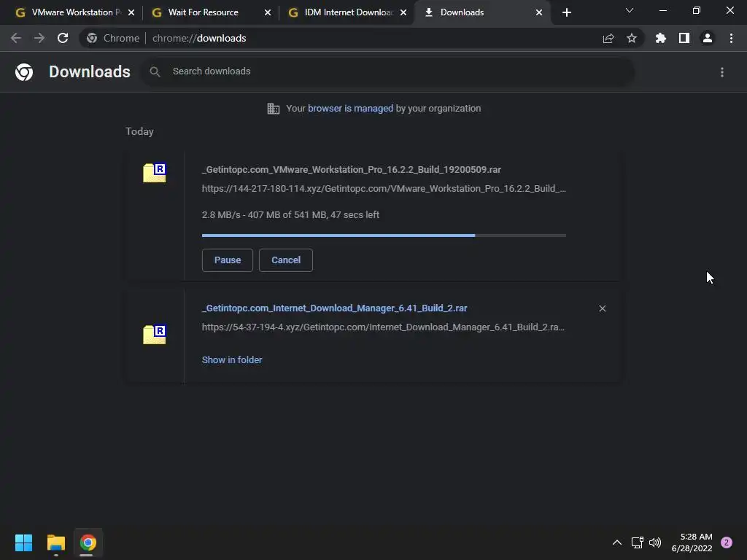Click the Chrome taskbar icon
Screen dimensions: 747x560
coord(88,542)
